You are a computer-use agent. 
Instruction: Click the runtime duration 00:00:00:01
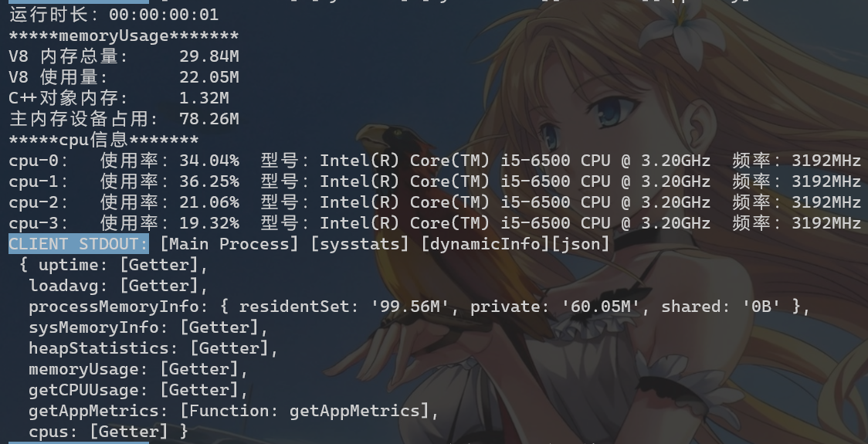point(164,15)
